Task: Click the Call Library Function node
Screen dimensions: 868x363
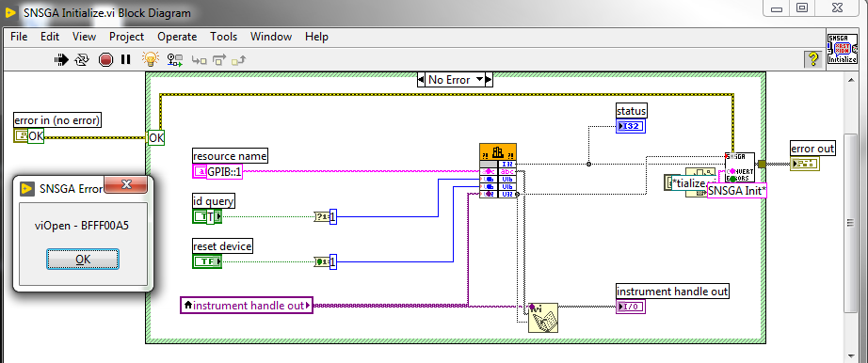Action: coord(498,170)
